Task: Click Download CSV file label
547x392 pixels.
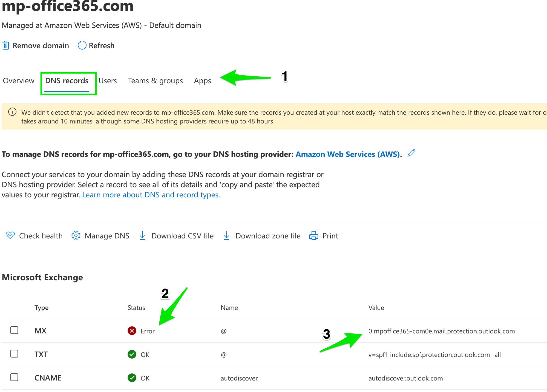Action: coord(183,236)
